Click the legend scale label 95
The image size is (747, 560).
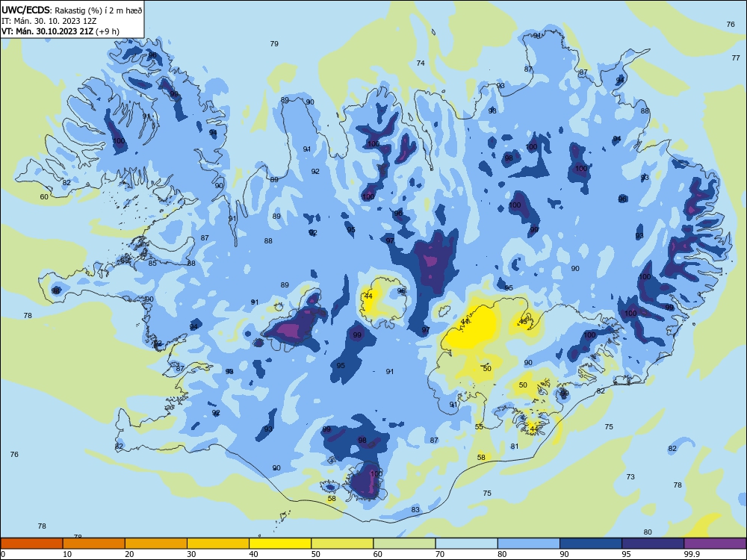(x=626, y=554)
